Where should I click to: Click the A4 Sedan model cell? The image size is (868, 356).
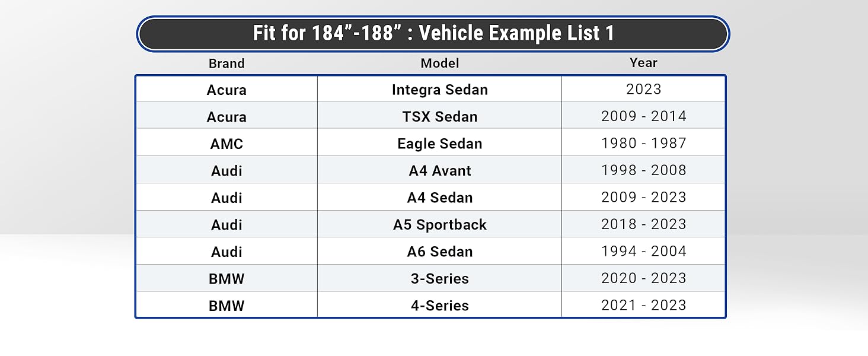(440, 197)
